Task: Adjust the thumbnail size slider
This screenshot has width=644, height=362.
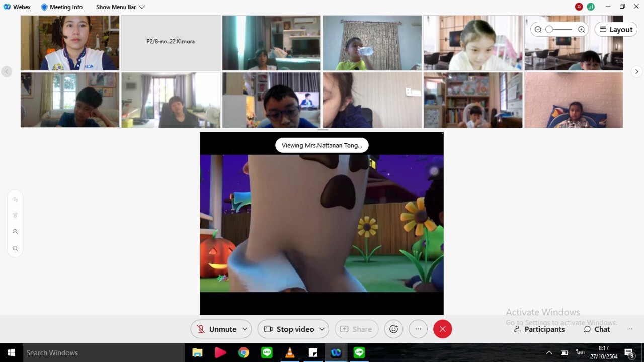Action: [559, 30]
